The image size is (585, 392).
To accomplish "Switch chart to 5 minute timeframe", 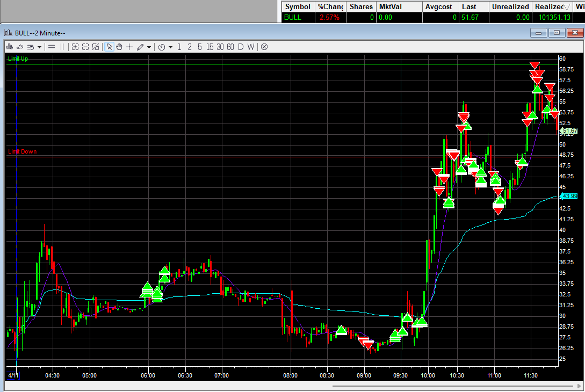I will point(200,47).
